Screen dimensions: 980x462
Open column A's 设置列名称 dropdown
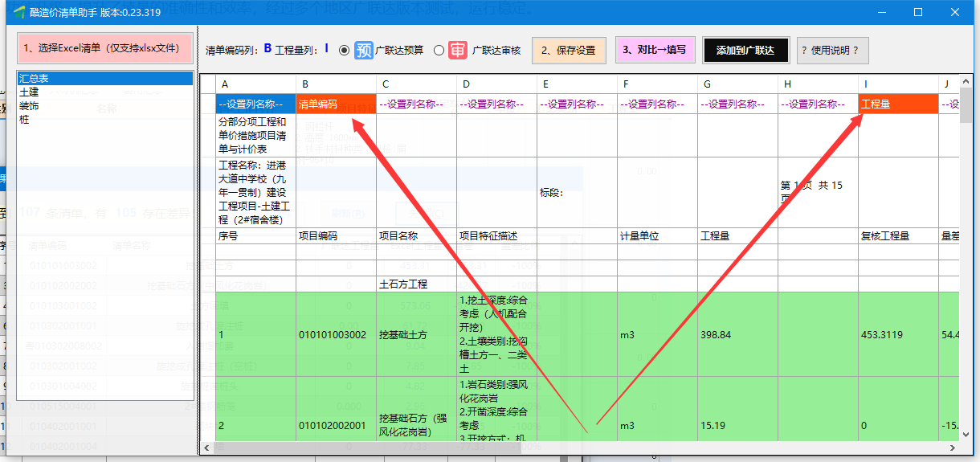[x=255, y=104]
